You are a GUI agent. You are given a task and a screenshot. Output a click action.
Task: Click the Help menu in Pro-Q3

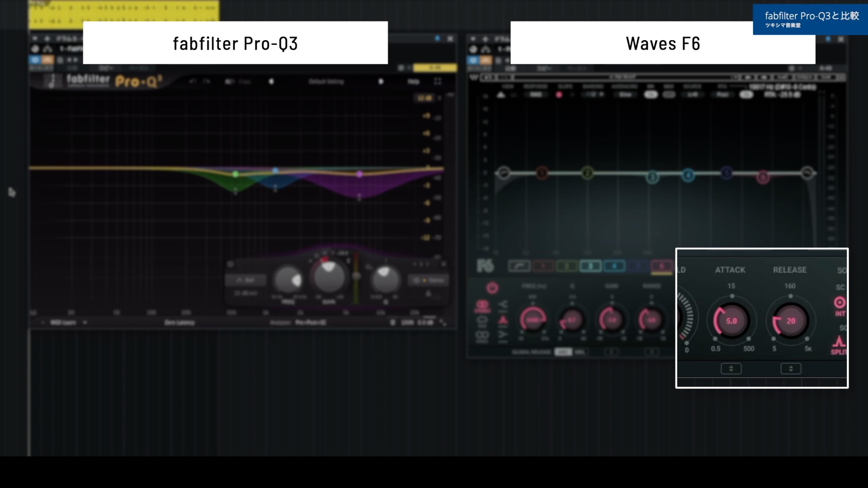pos(414,81)
